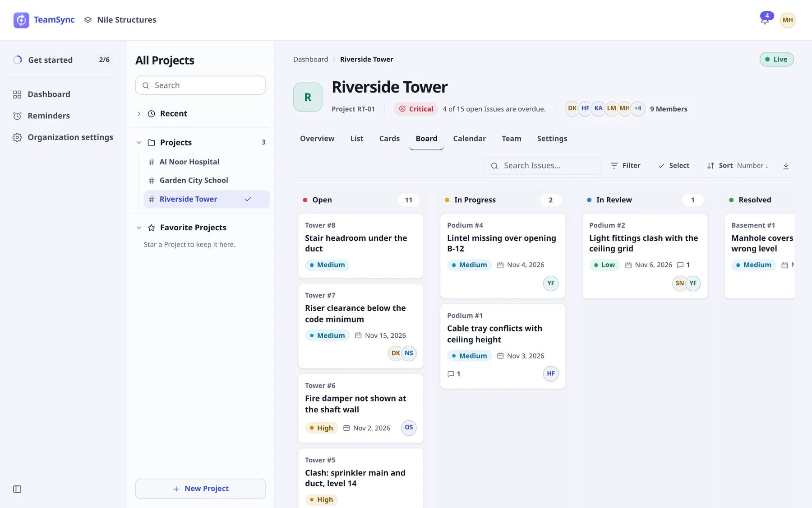Select Riverside Tower project in list

[207, 199]
